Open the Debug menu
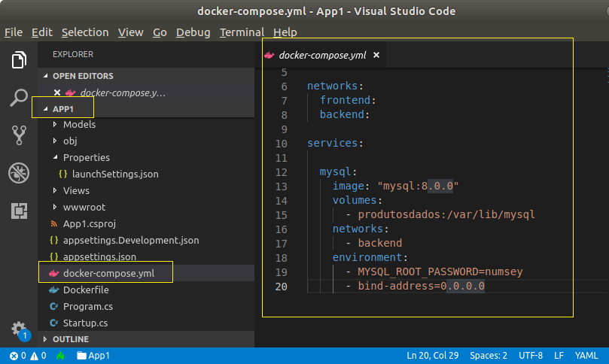Viewport: 609px width, 364px height. 193,32
